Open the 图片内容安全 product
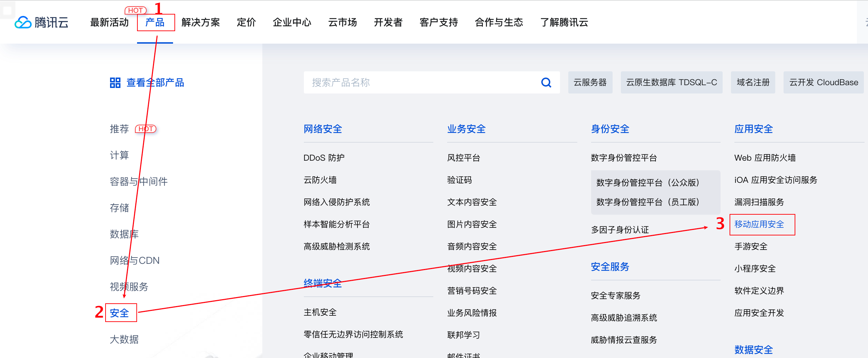This screenshot has height=358, width=868. tap(472, 224)
